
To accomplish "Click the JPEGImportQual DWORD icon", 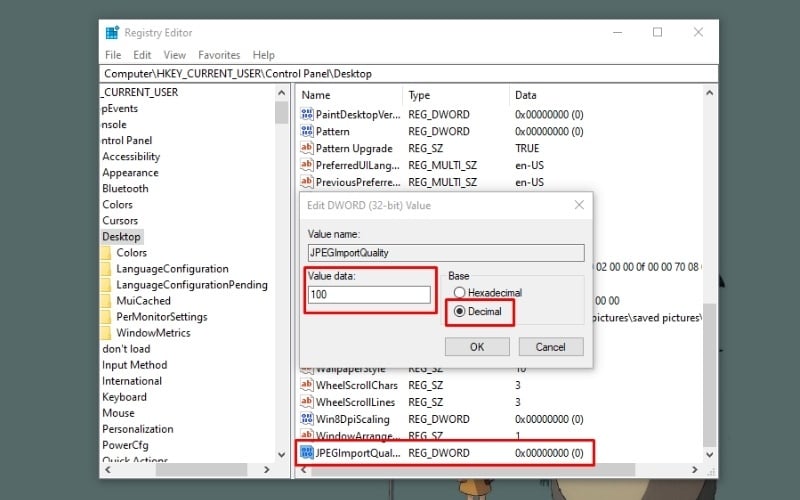I will [307, 453].
